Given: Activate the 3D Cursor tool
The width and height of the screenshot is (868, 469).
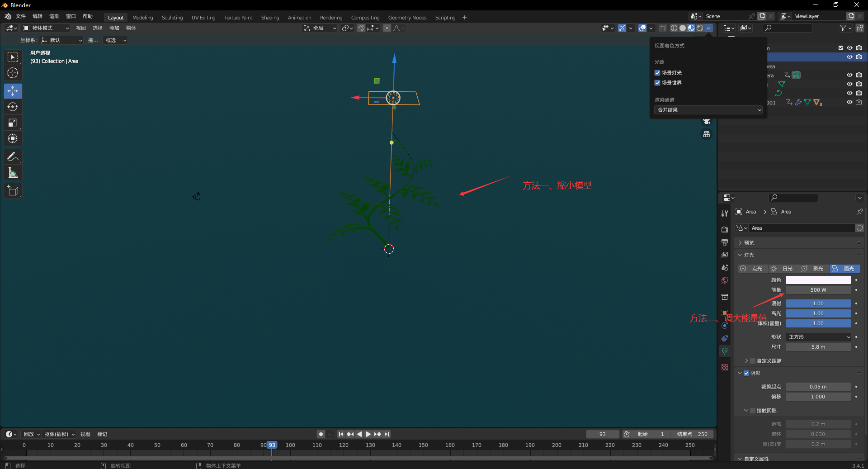Looking at the screenshot, I should coord(13,73).
